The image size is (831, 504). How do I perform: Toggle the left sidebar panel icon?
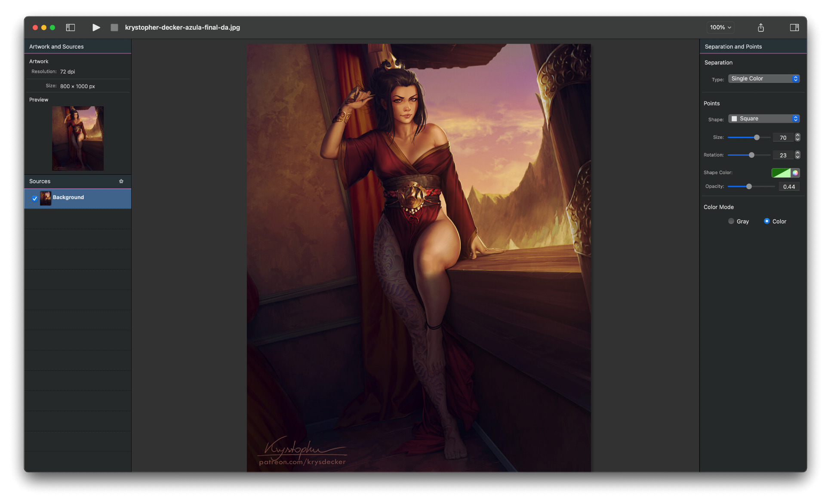tap(71, 28)
